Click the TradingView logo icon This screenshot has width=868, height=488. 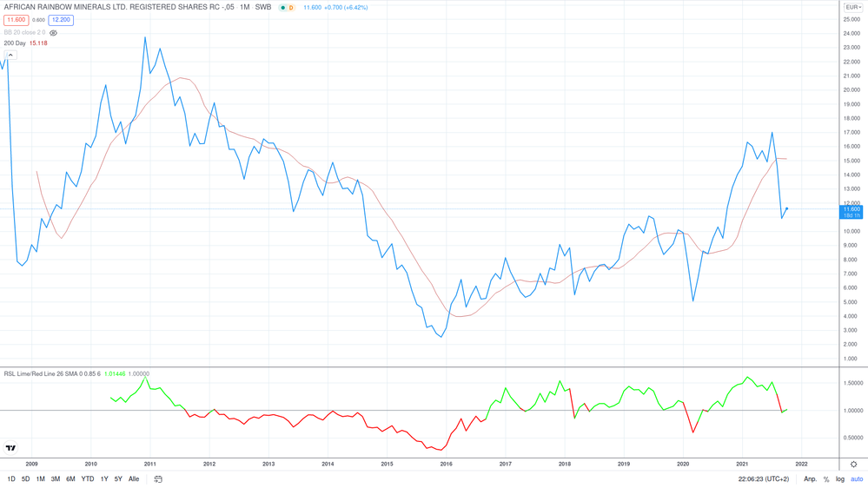point(10,448)
